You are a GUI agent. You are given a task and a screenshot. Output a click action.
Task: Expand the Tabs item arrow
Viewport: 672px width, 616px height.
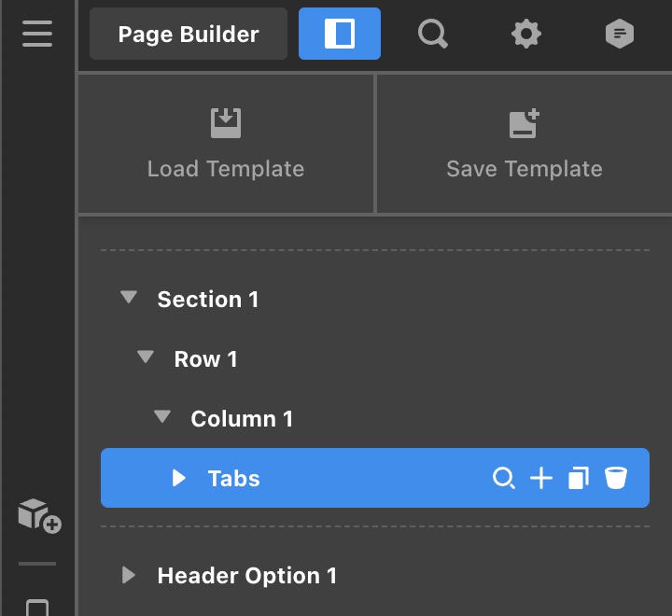178,478
